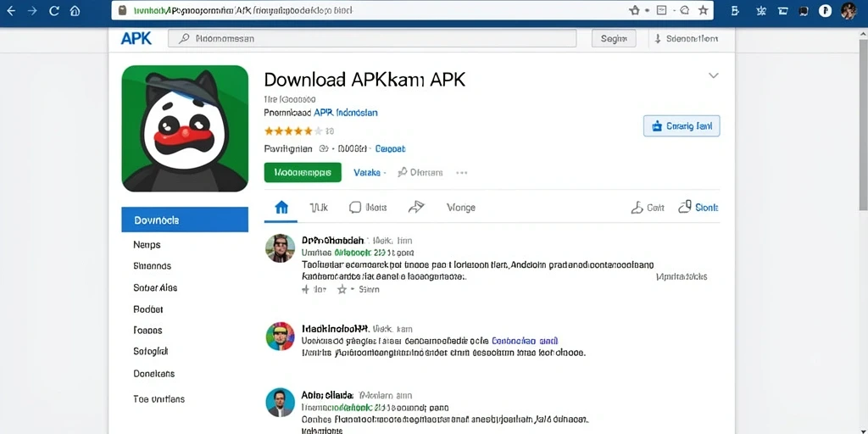Expand the chevron beside Download APKkam title
This screenshot has width=868, height=434.
714,75
